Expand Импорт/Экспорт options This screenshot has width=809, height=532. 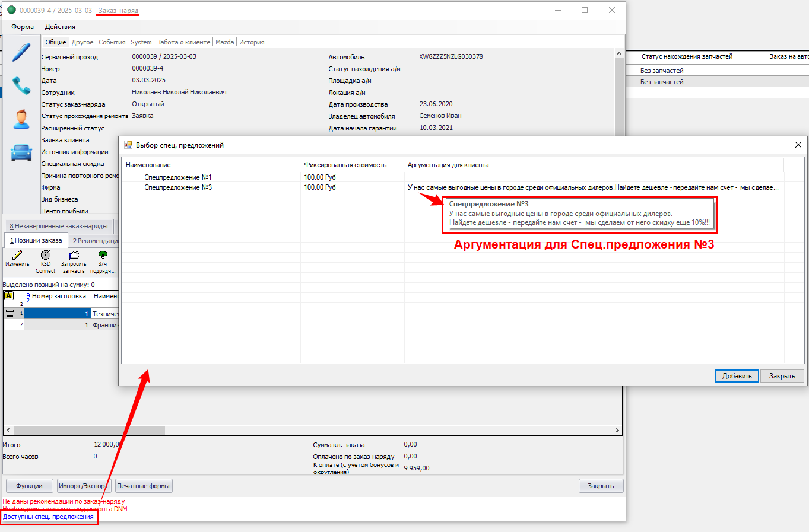tap(83, 486)
